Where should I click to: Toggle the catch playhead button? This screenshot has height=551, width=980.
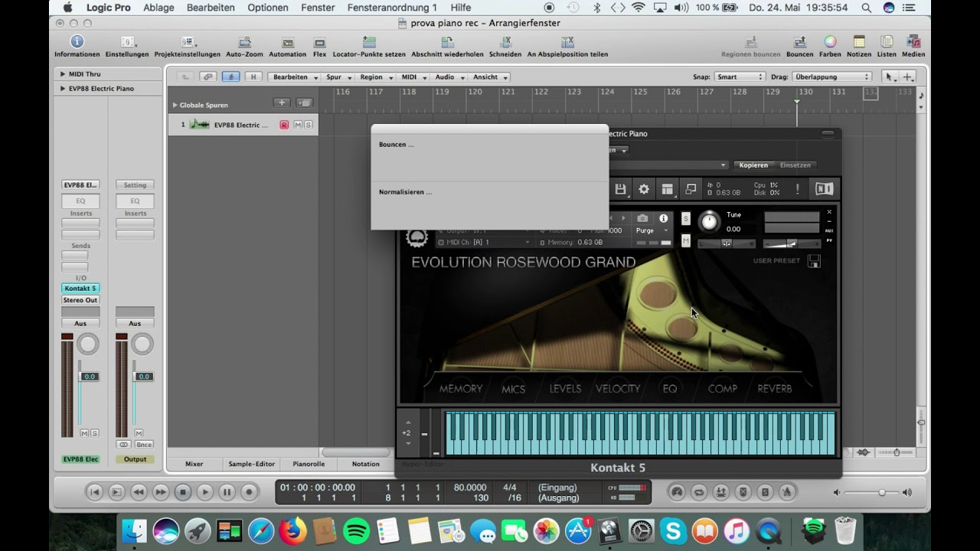pos(230,77)
